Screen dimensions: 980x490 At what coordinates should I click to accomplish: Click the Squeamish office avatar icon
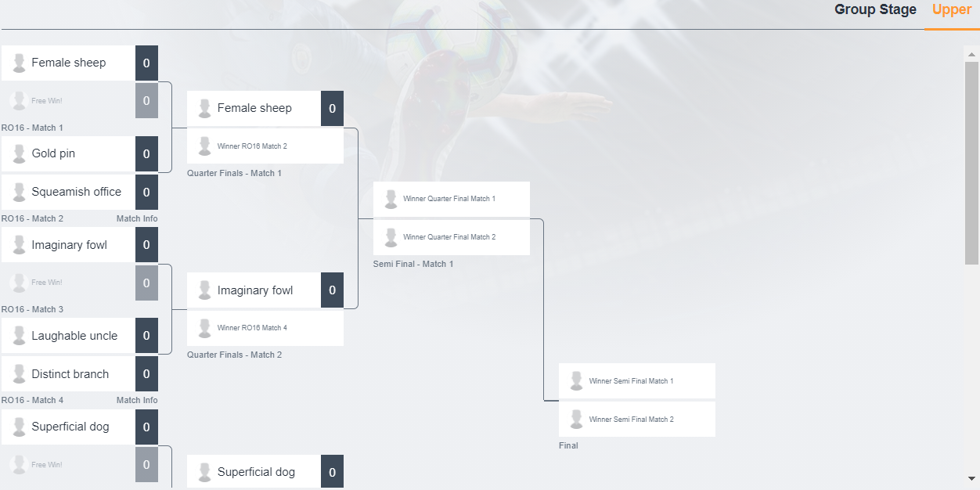coord(20,193)
